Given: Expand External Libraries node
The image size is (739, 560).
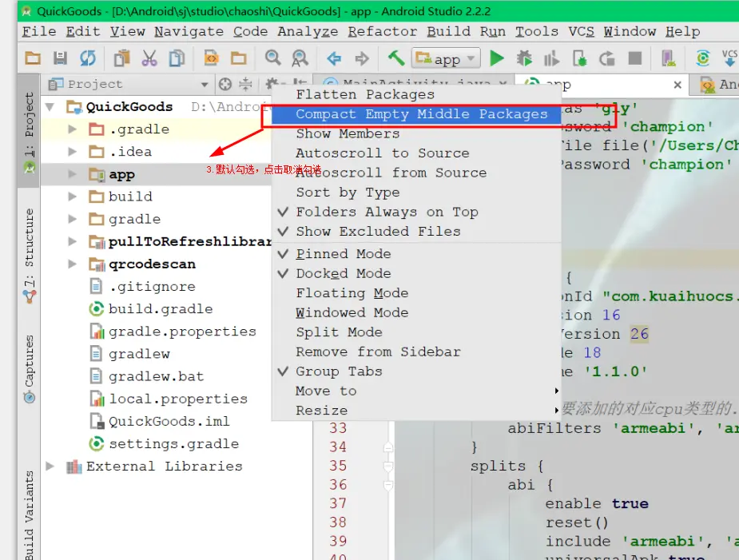Looking at the screenshot, I should (x=50, y=467).
